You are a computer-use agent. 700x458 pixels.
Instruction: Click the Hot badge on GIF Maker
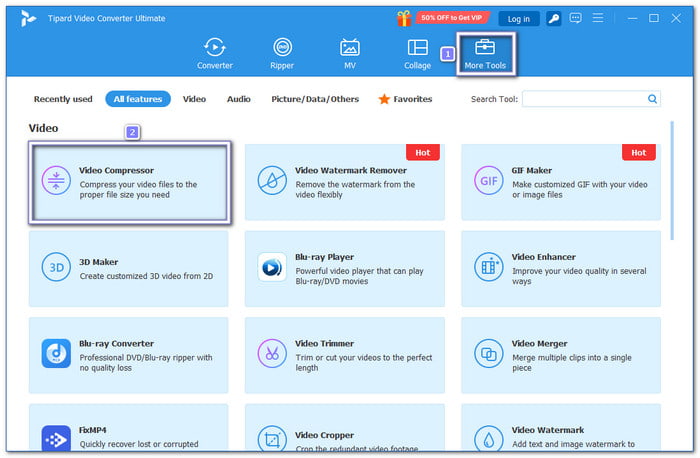point(638,152)
